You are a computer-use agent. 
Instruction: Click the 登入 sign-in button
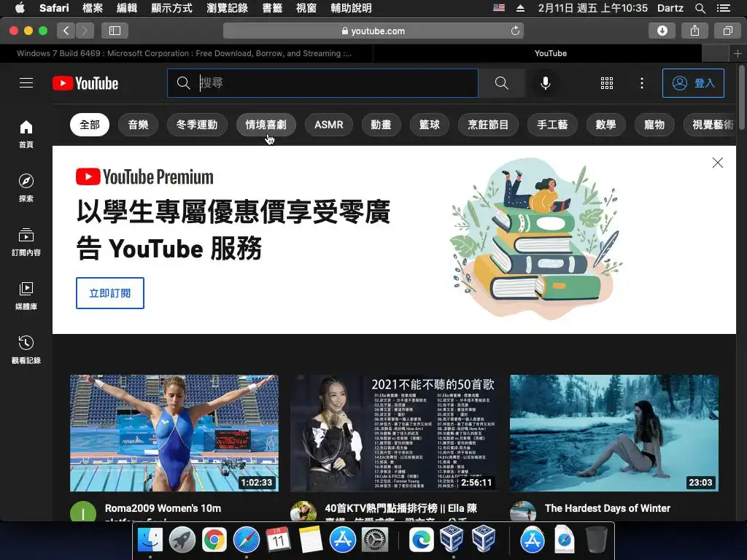point(693,83)
